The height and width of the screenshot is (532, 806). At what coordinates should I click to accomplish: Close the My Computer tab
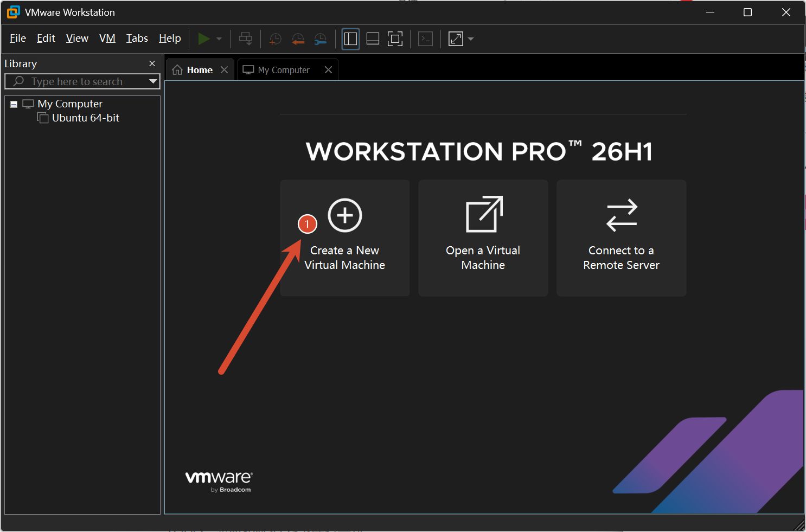328,70
